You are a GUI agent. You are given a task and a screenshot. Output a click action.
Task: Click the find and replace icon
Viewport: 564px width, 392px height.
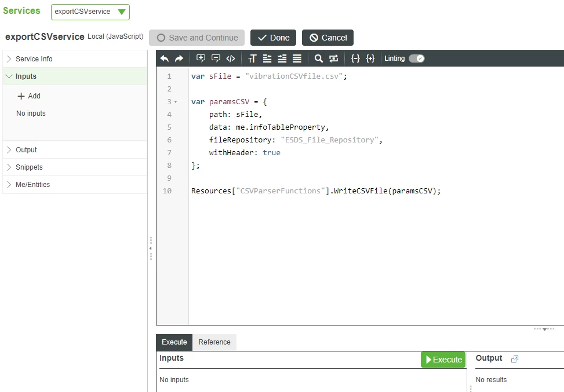coord(333,58)
